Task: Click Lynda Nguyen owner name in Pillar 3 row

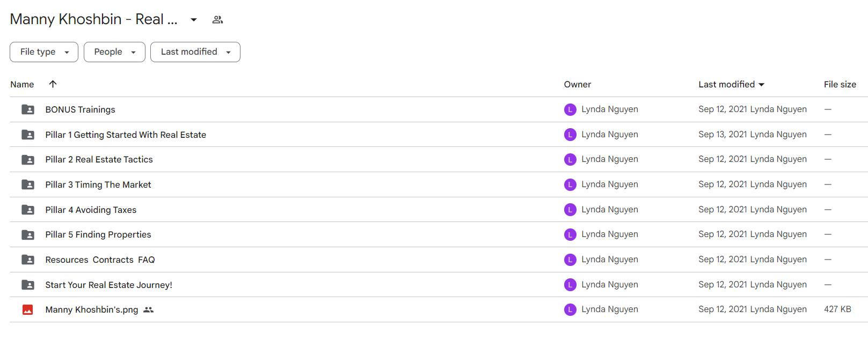Action: pyautogui.click(x=610, y=184)
